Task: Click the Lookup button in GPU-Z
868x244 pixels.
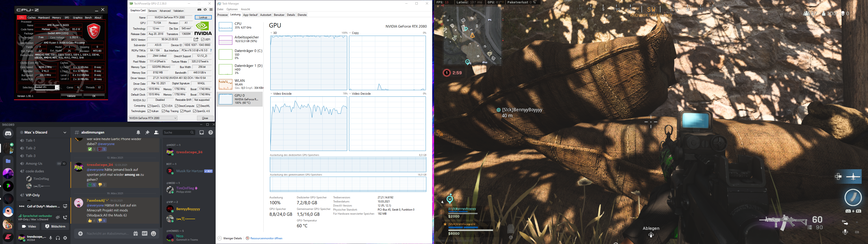Action: (203, 17)
